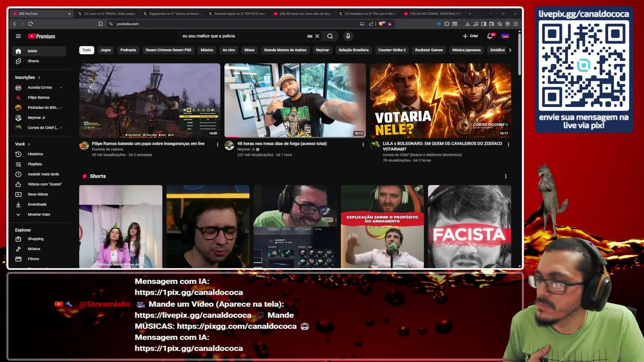Viewport: 644px width, 362px height.
Task: Open Shopping under Explorar
Action: [x=39, y=239]
